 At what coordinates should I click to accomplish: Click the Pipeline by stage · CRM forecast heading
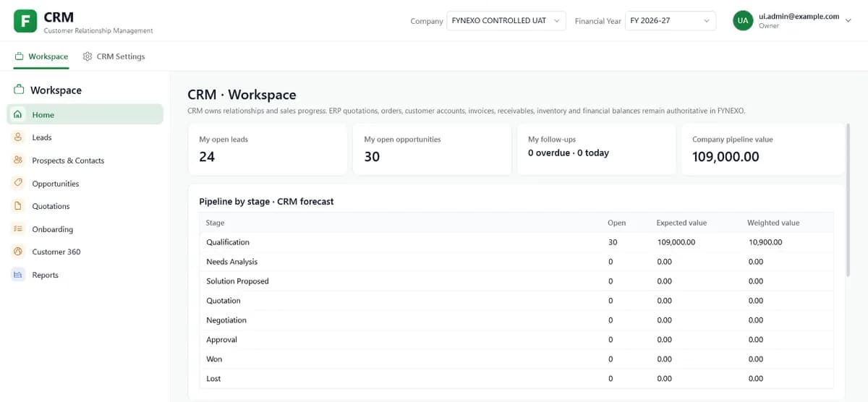266,202
